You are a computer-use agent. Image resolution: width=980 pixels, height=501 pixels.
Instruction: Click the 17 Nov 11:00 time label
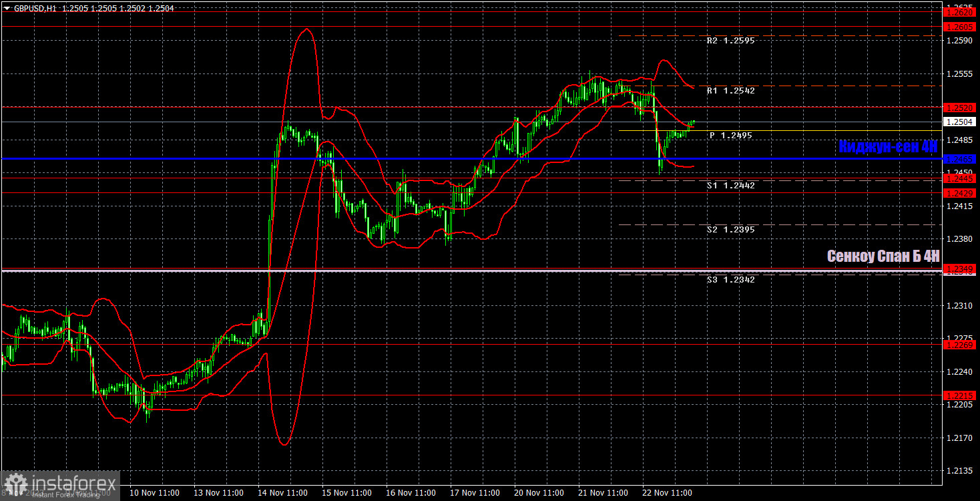pyautogui.click(x=475, y=493)
